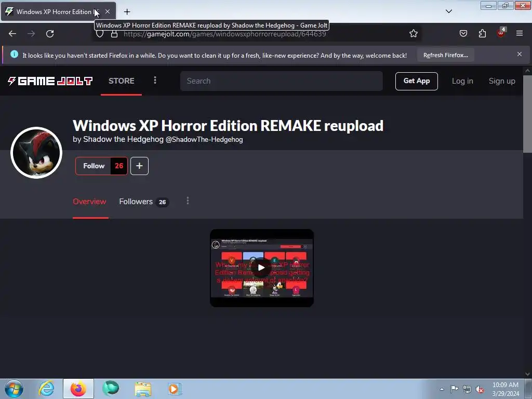Open Shadow the Hedgehog profile avatar
The width and height of the screenshot is (532, 399).
[x=36, y=153]
